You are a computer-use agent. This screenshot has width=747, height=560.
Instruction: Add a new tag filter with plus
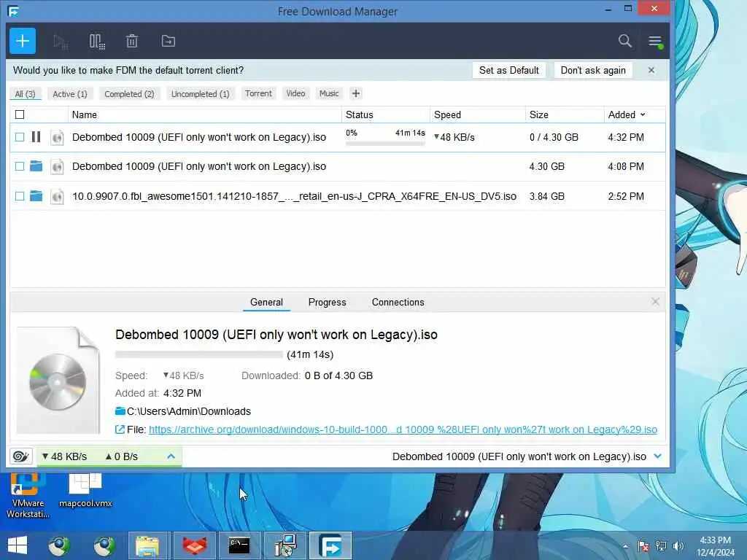(x=356, y=93)
